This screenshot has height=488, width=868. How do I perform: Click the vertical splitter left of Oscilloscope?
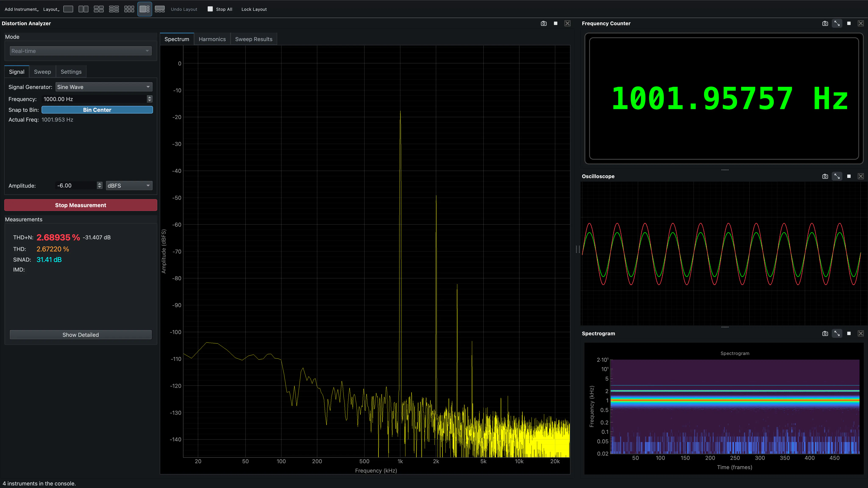[x=577, y=249]
